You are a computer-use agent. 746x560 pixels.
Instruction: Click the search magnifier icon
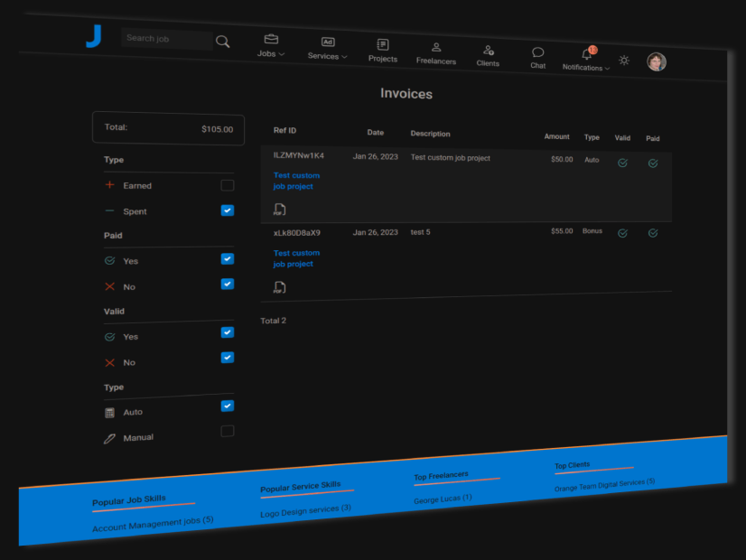[x=223, y=42]
